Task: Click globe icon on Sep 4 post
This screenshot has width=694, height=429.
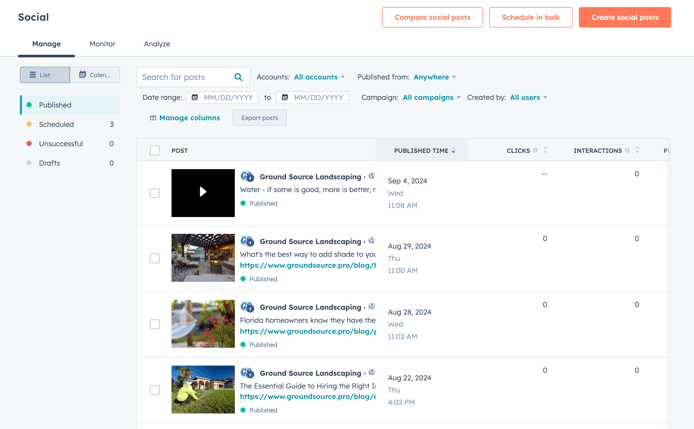Action: 372,176
